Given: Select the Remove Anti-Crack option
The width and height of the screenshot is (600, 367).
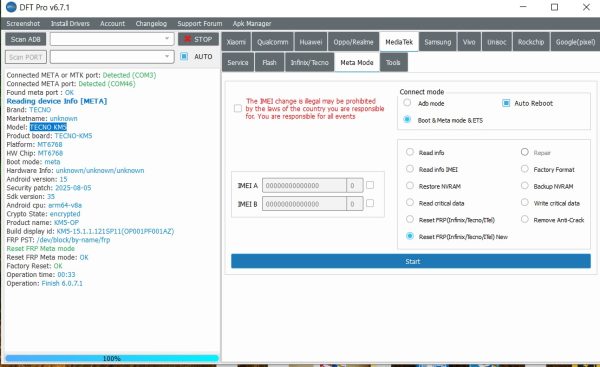Looking at the screenshot, I should coord(525,219).
